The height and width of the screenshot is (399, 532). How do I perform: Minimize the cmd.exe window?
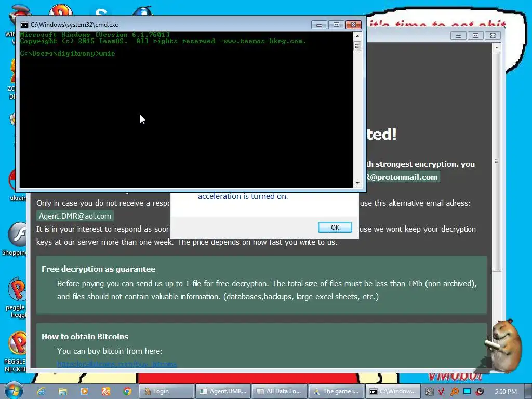point(319,25)
